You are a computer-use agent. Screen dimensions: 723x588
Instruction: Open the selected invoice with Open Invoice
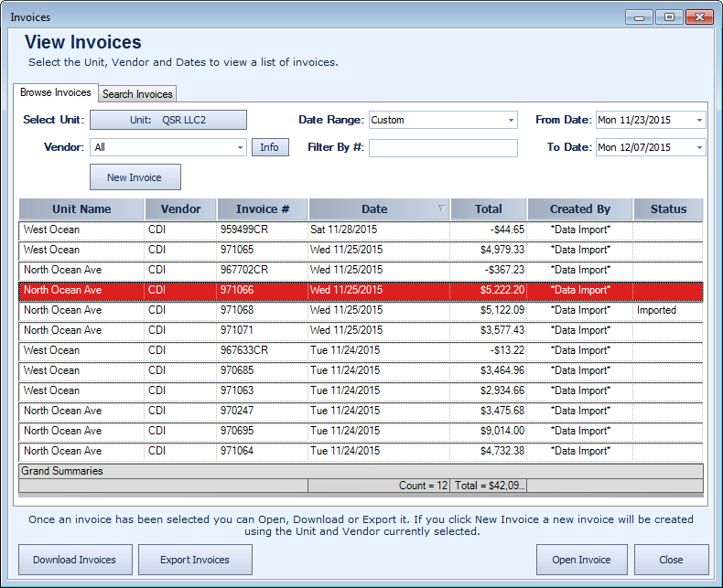(581, 560)
